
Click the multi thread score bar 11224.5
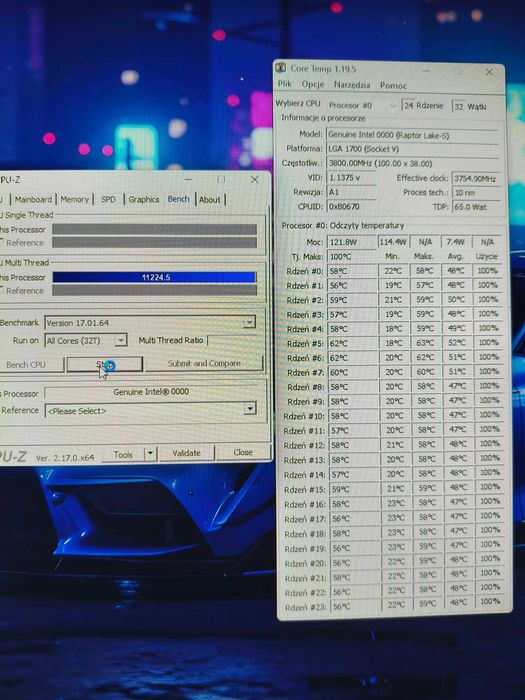154,277
